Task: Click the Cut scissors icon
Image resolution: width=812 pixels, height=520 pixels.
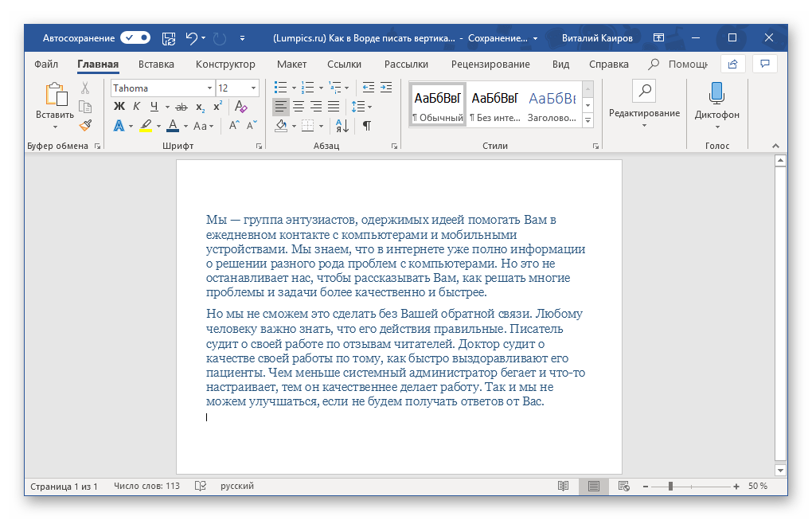Action: pyautogui.click(x=85, y=88)
